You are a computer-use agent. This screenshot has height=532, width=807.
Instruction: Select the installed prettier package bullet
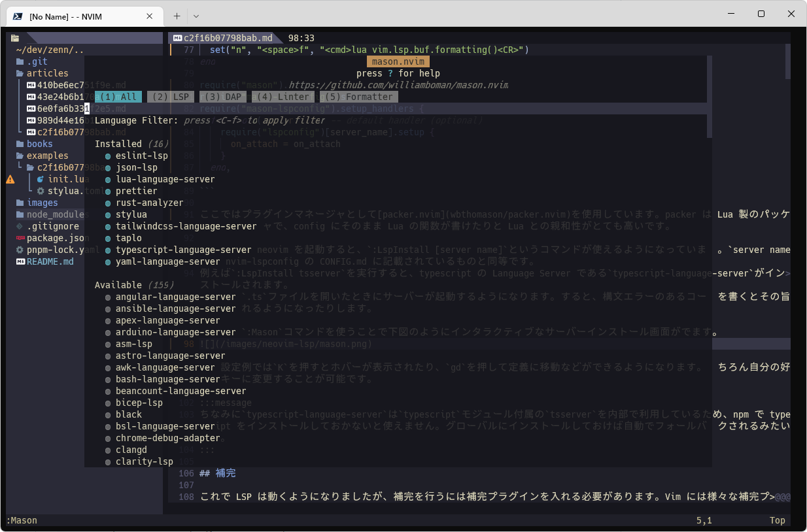tap(108, 191)
